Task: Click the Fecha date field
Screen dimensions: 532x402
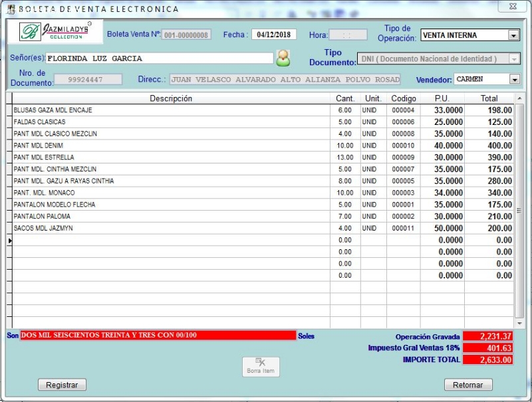Action: coord(274,35)
